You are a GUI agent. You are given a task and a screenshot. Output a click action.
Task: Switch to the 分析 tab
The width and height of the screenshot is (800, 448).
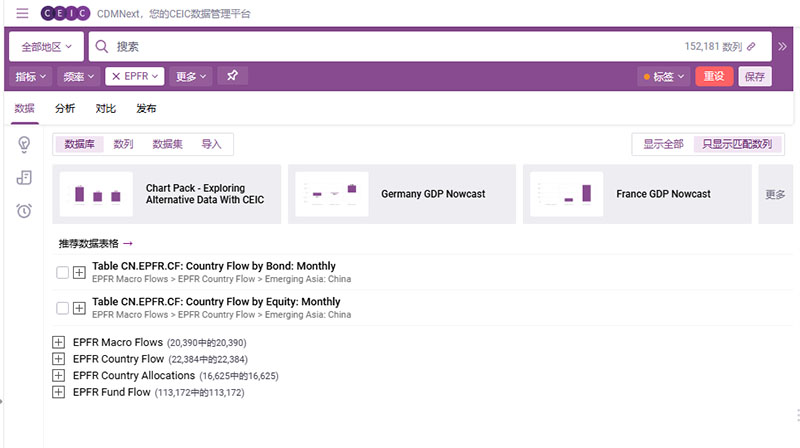[65, 108]
